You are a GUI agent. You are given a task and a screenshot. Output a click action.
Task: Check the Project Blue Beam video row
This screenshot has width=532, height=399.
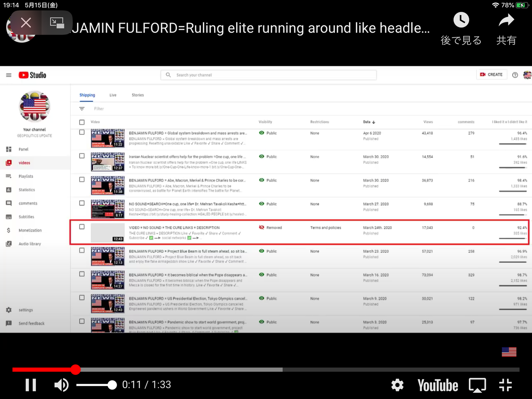coord(82,251)
